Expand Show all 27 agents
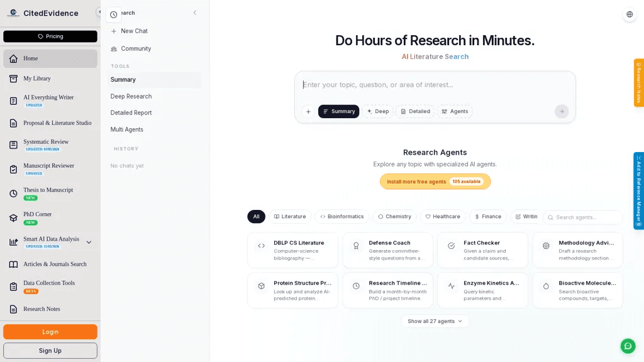Image resolution: width=644 pixels, height=362 pixels. [x=435, y=321]
